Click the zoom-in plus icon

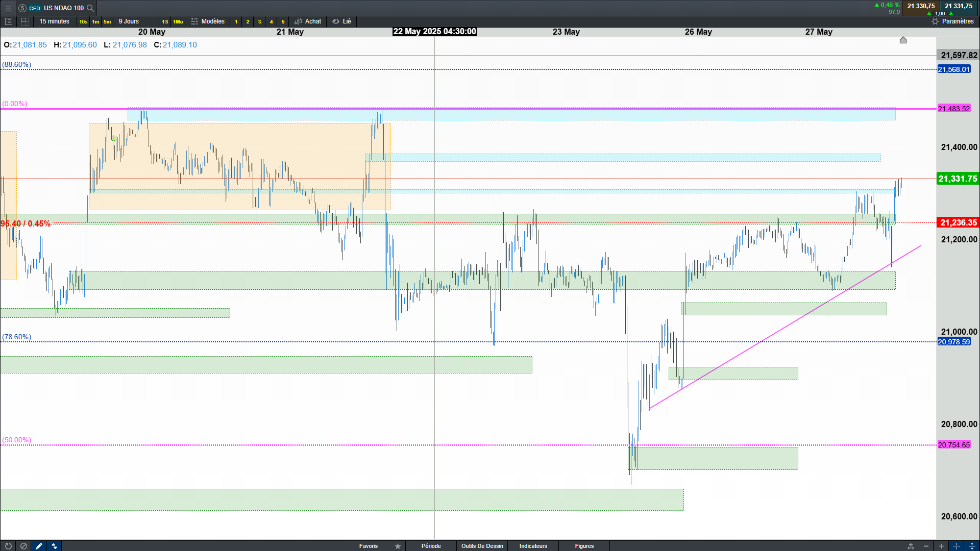[941, 546]
